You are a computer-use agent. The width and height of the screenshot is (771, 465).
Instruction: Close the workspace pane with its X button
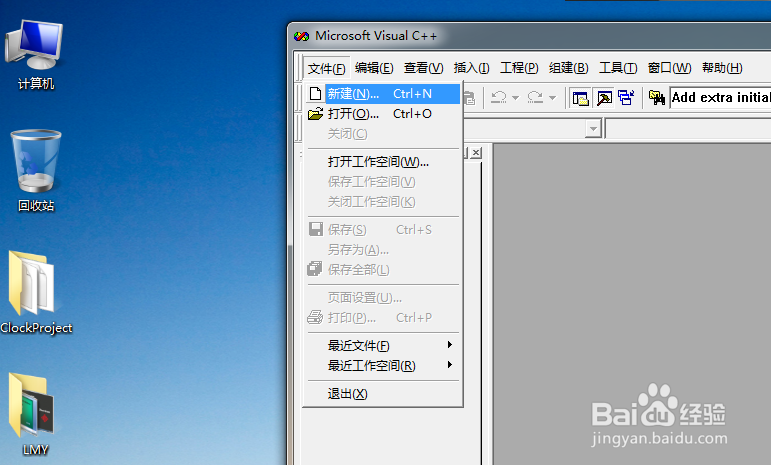click(475, 153)
